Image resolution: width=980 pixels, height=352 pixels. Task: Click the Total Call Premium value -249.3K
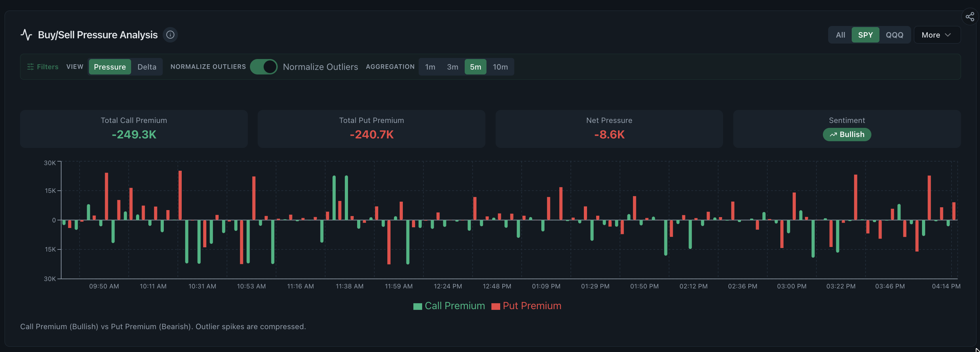coord(134,134)
